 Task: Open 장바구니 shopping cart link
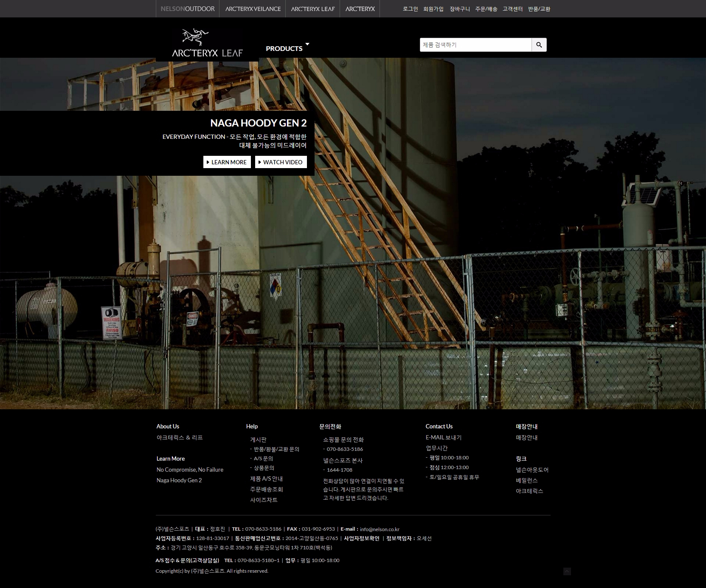coord(460,9)
